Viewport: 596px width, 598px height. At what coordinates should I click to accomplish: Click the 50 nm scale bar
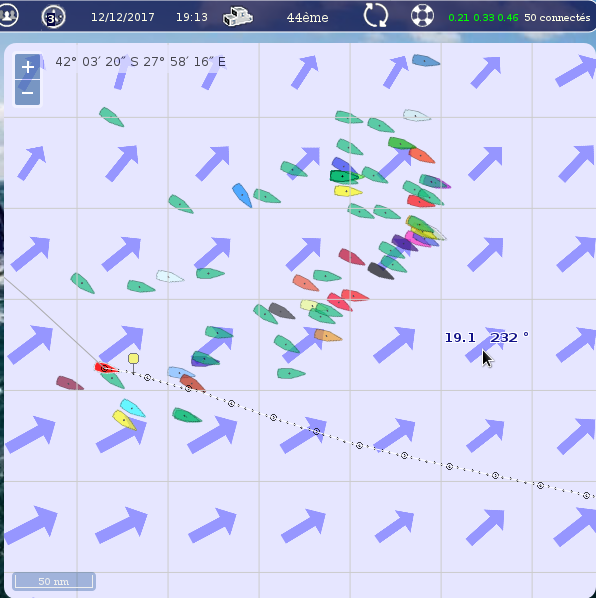(x=54, y=581)
